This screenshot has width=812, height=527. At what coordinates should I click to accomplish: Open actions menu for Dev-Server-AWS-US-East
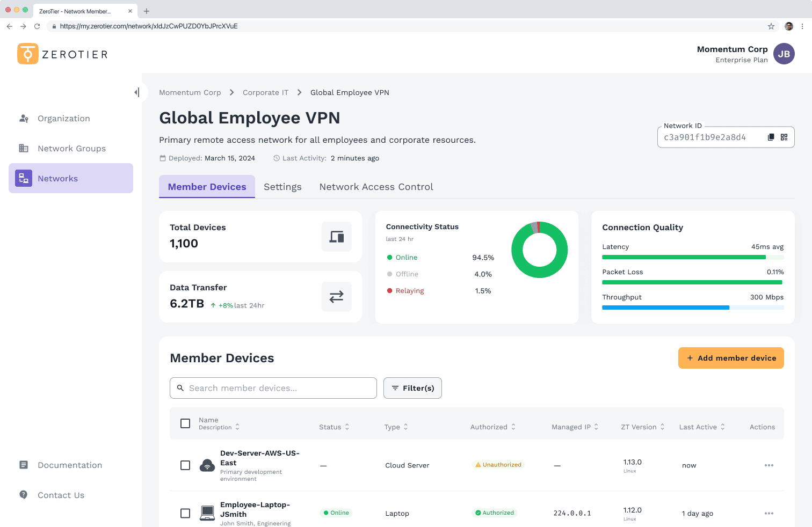click(x=769, y=465)
